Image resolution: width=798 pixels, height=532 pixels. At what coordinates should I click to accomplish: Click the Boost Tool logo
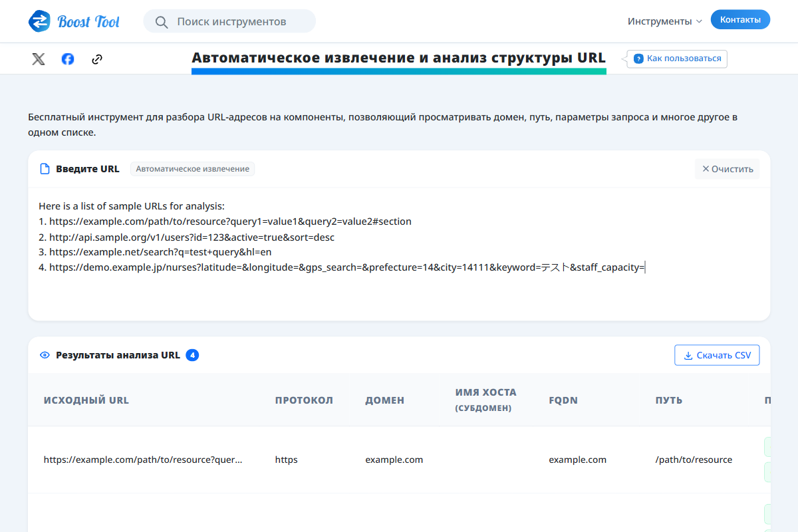click(x=74, y=21)
